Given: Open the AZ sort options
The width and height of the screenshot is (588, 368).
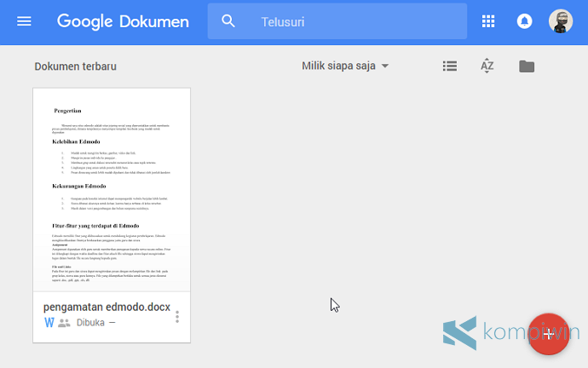Looking at the screenshot, I should 487,66.
